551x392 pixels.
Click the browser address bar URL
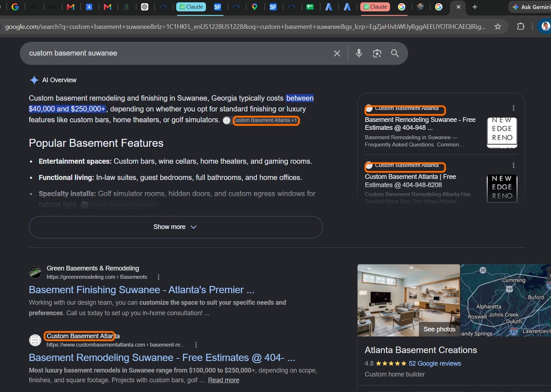tap(245, 27)
